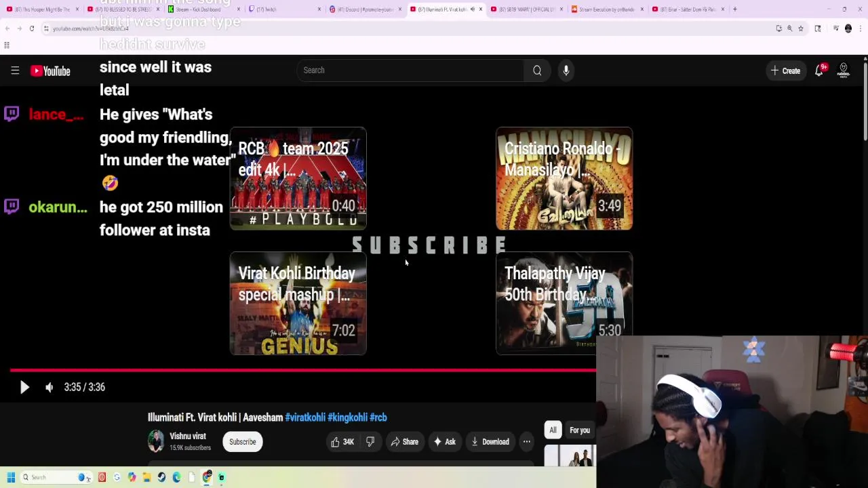Screen dimensions: 868x488
Task: Open the notifications bell
Action: pos(819,70)
